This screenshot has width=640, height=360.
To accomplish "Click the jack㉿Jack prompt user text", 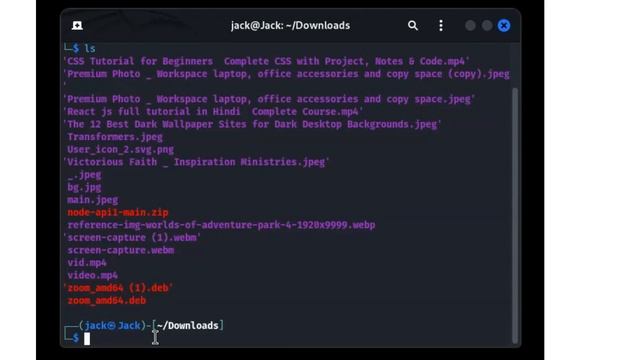I will pos(112,326).
